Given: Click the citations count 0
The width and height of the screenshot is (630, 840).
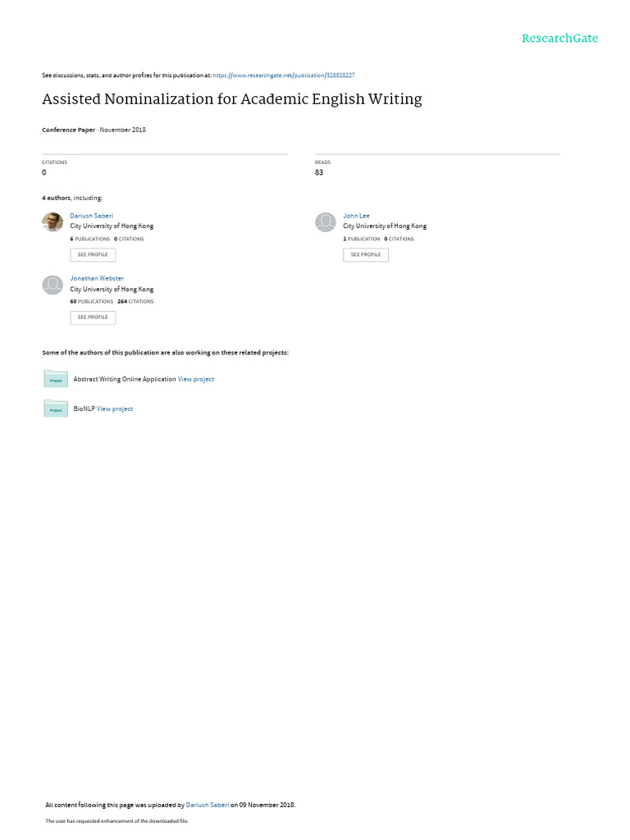Looking at the screenshot, I should pyautogui.click(x=44, y=172).
